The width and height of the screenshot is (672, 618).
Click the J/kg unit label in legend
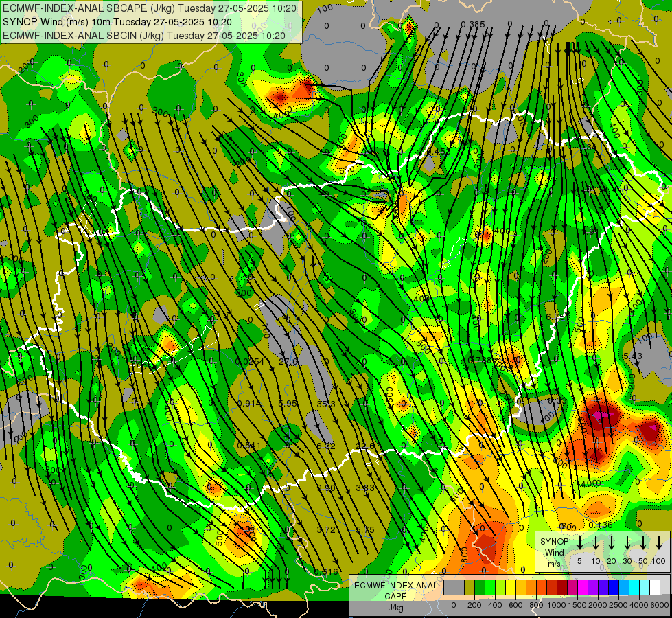(x=395, y=608)
